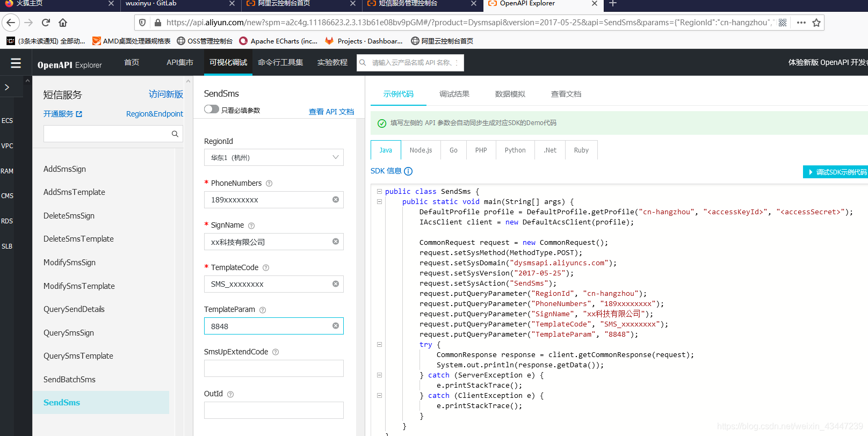Focus the 短信服务 API filter search box
Image resolution: width=868 pixels, height=436 pixels.
113,134
